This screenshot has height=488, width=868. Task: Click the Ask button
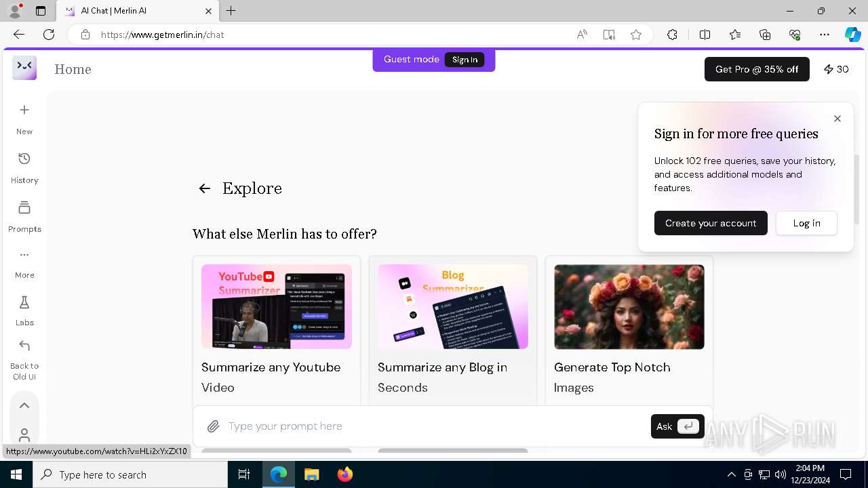677,426
